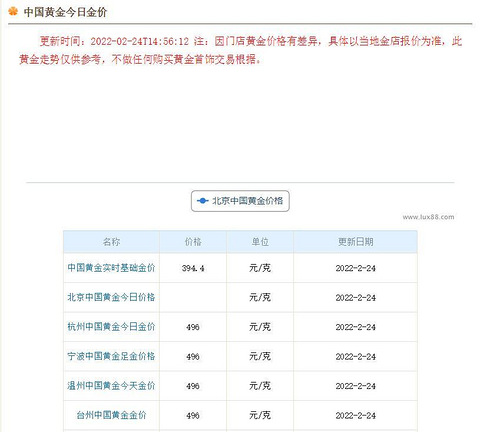Click the 496 price for 杭州 row

click(x=193, y=327)
